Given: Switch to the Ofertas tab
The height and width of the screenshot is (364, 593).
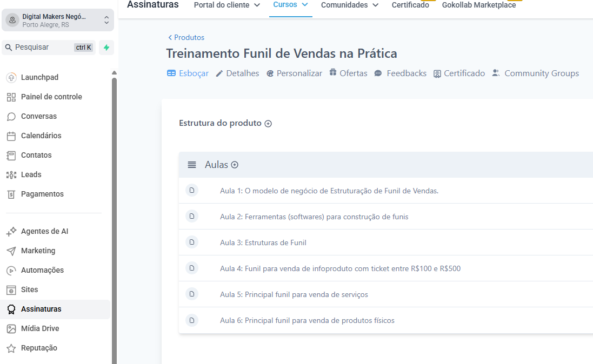Looking at the screenshot, I should pyautogui.click(x=348, y=73).
